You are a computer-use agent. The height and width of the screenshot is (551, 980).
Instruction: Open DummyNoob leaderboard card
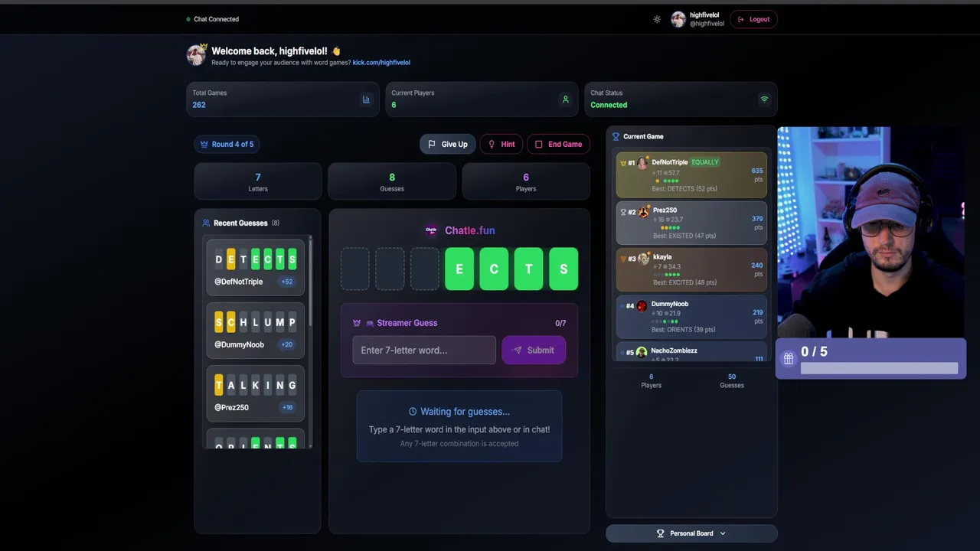[x=691, y=317]
